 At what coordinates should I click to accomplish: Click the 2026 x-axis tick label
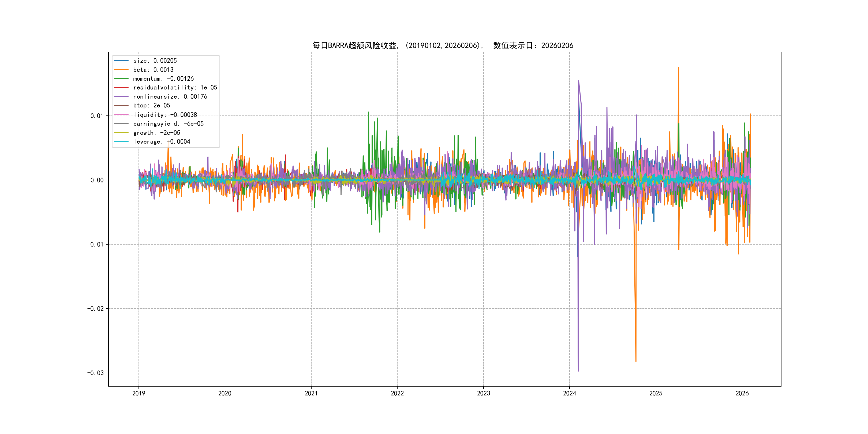click(x=742, y=393)
